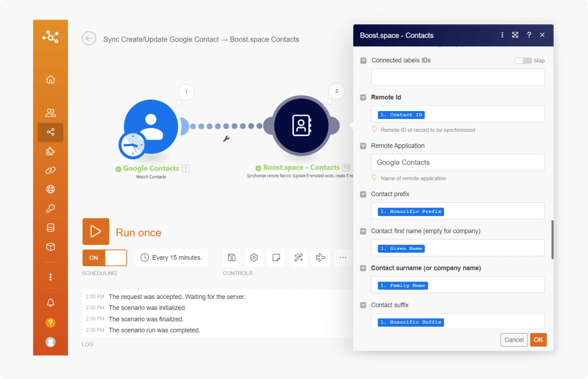Open the Webhooks globe icon in sidebar

point(51,189)
